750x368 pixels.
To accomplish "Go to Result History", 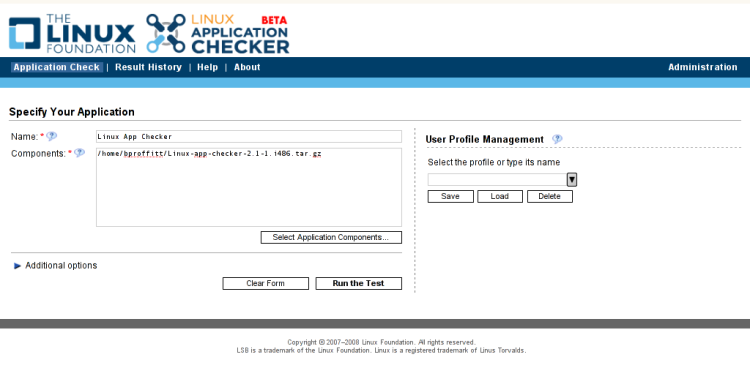I will point(148,67).
